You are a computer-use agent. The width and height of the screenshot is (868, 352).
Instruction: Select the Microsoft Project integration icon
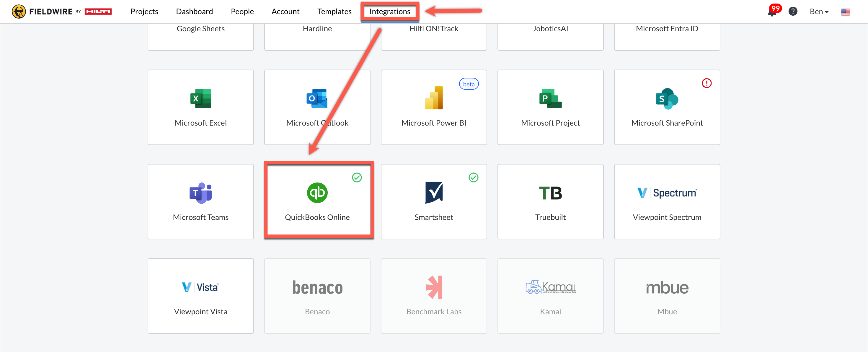550,98
